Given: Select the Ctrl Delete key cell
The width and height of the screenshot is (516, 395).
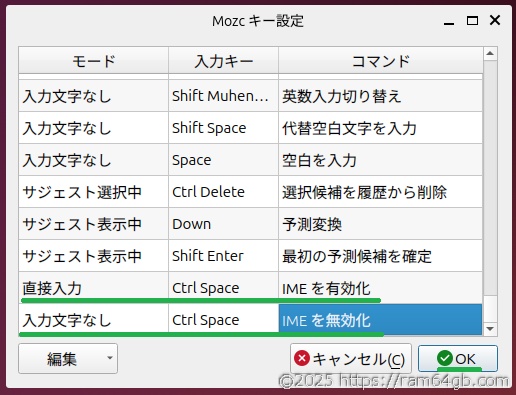Looking at the screenshot, I should pyautogui.click(x=223, y=192).
